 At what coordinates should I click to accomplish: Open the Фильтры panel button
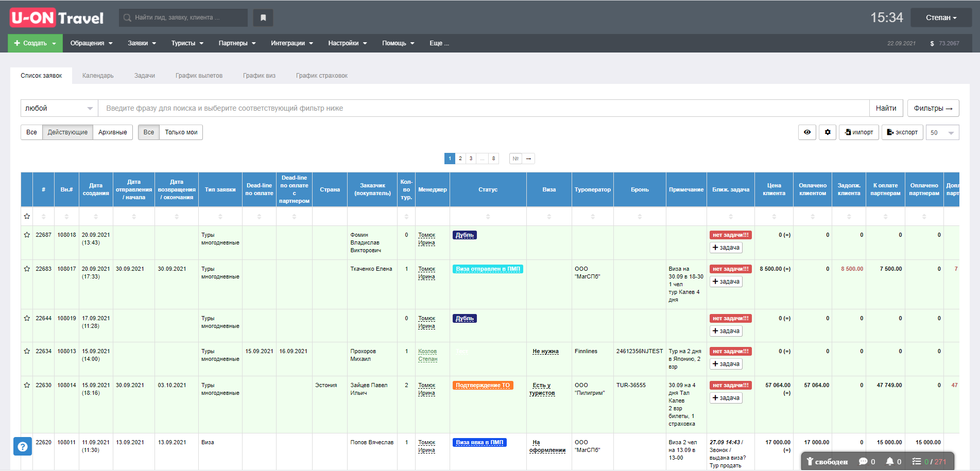pos(933,108)
